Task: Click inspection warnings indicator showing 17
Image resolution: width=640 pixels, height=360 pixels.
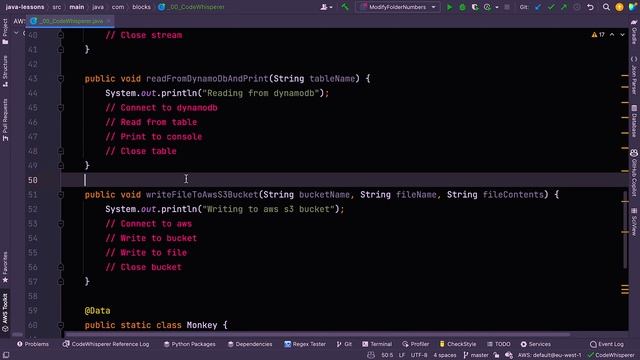Action: pos(598,35)
